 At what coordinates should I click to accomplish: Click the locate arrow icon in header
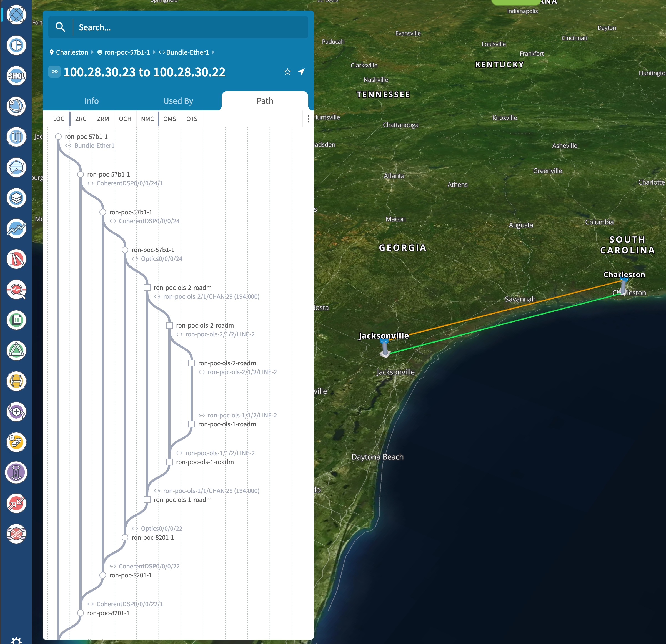tap(301, 72)
